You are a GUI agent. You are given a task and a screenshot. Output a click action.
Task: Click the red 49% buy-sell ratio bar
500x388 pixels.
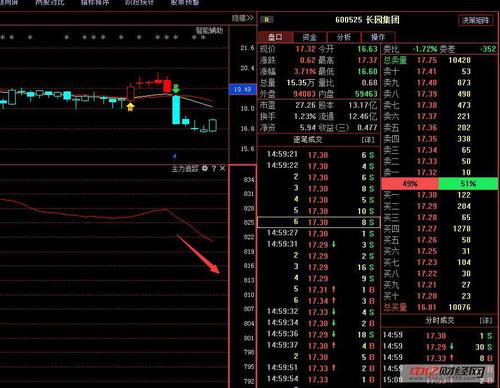[x=410, y=184]
